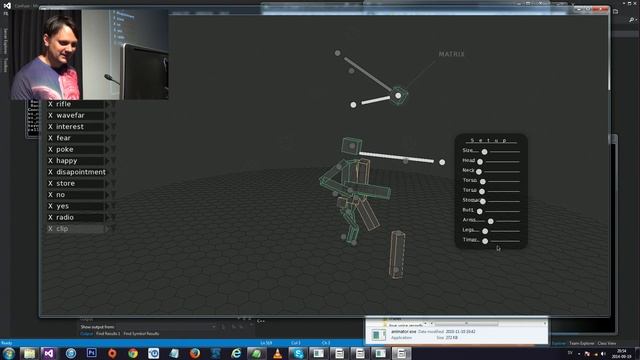Choose the fear animation
The image size is (640, 360).
point(63,138)
